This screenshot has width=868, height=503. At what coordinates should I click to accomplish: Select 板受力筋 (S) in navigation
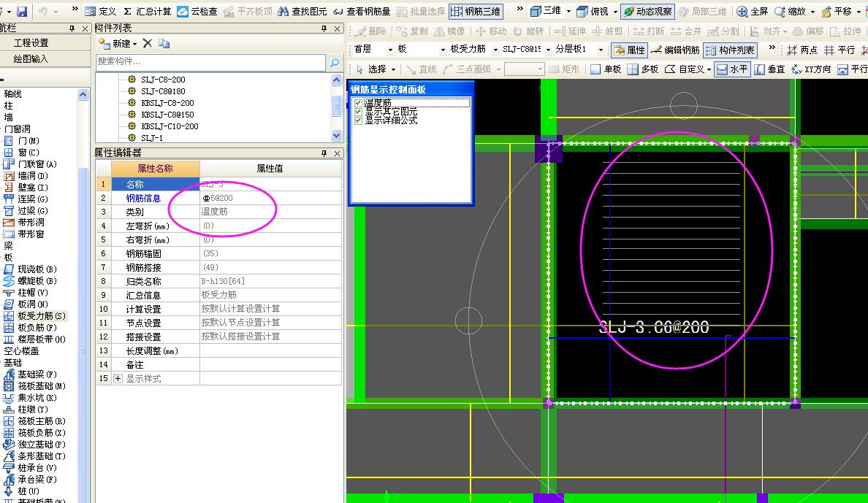[x=35, y=316]
